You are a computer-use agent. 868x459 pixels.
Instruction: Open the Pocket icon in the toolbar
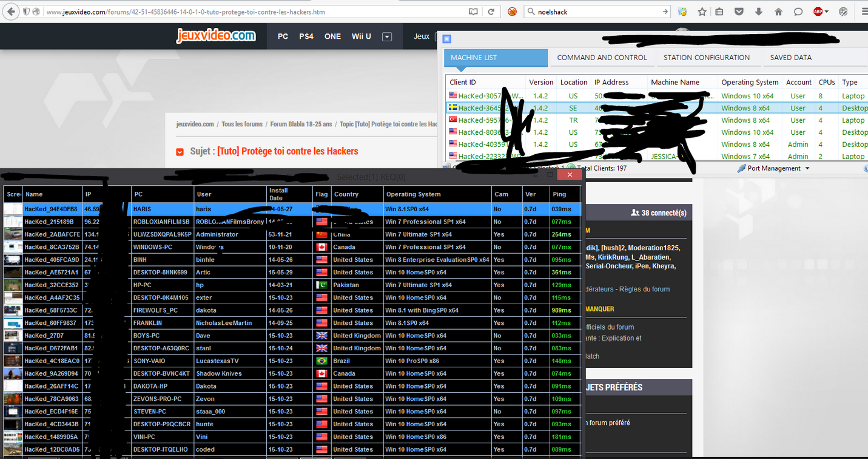point(739,12)
